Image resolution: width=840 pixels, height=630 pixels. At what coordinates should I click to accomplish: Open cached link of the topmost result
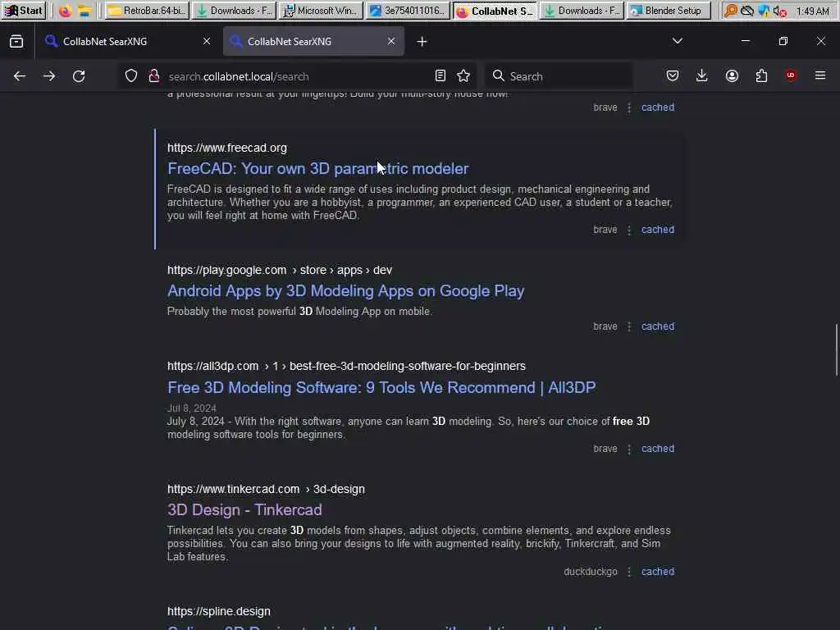(658, 107)
